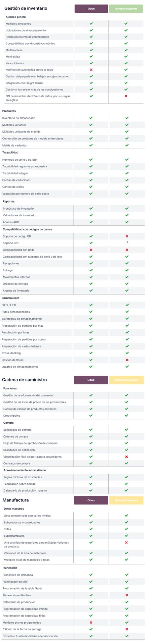Viewport: 145px width, 644px height.
Task: Click the Microsoft Dynamics header beside Manufactura
Action: (126, 500)
